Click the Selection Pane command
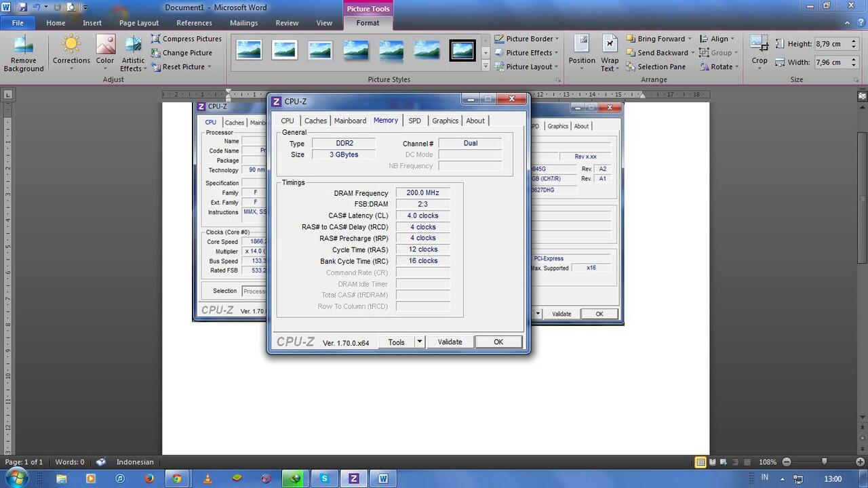 click(656, 67)
